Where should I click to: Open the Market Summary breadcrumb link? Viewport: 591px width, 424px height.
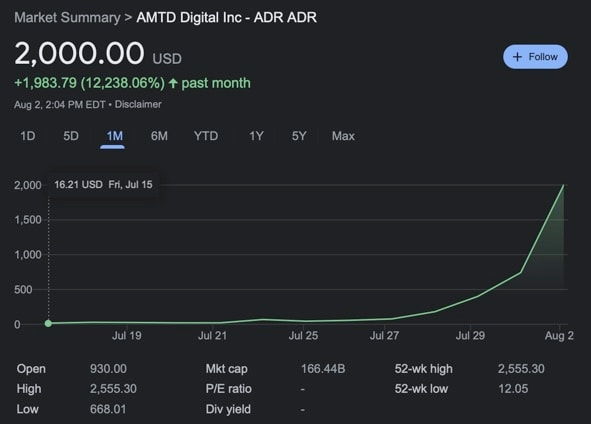(x=67, y=17)
